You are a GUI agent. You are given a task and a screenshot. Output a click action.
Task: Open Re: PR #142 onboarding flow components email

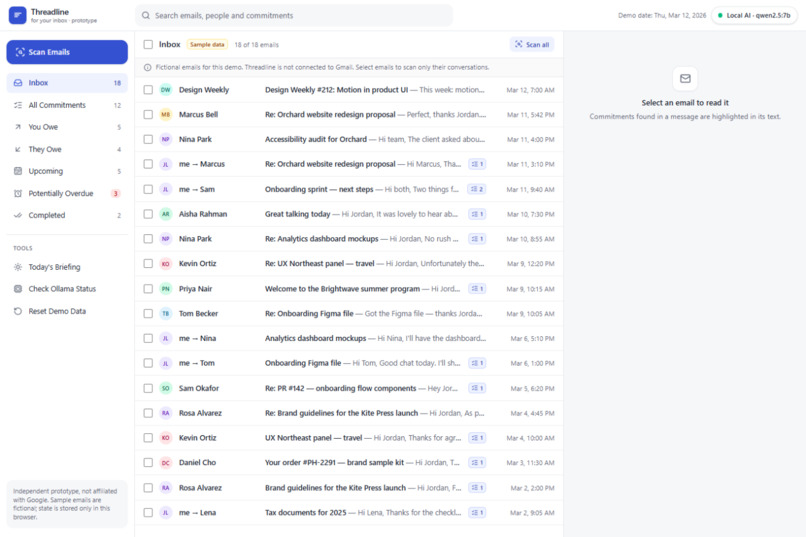click(349, 388)
